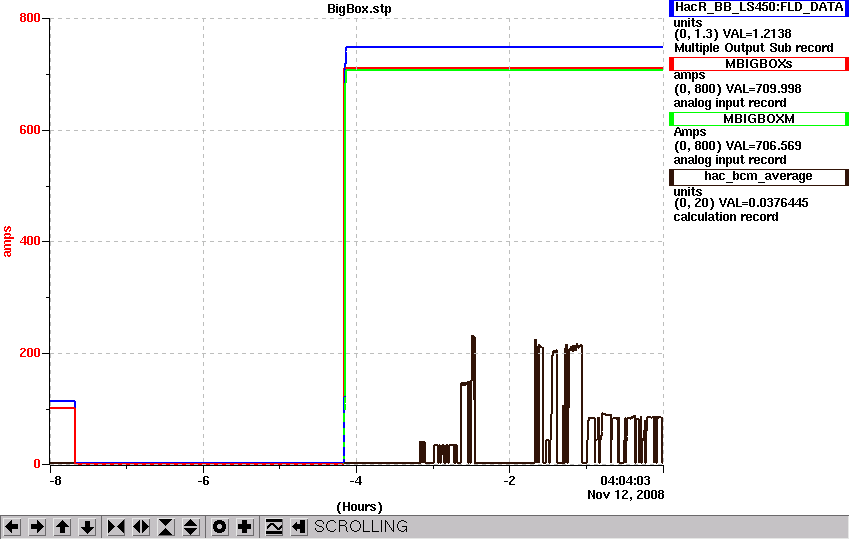849x539 pixels.
Task: Click the waveform graph icon in the toolbar
Action: [x=274, y=527]
